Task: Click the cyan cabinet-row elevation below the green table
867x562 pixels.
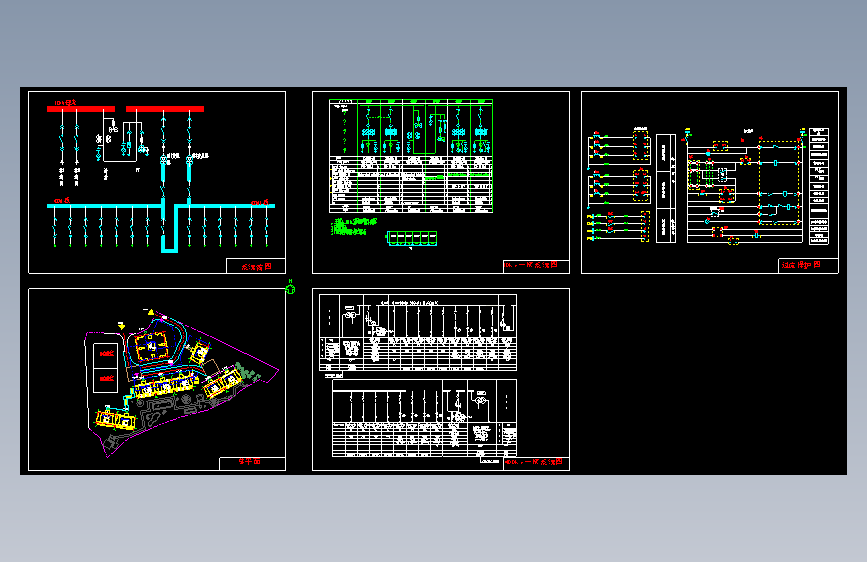Action: point(412,238)
